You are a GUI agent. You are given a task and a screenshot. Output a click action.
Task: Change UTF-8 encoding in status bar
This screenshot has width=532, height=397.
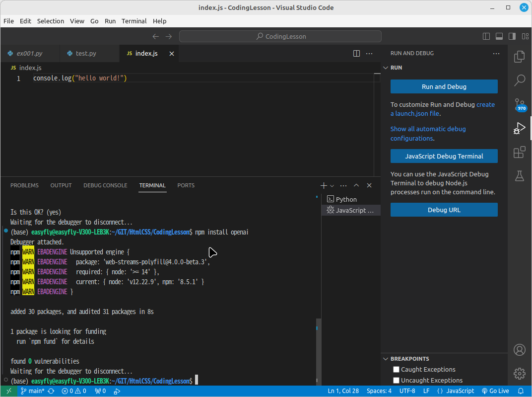[407, 391]
